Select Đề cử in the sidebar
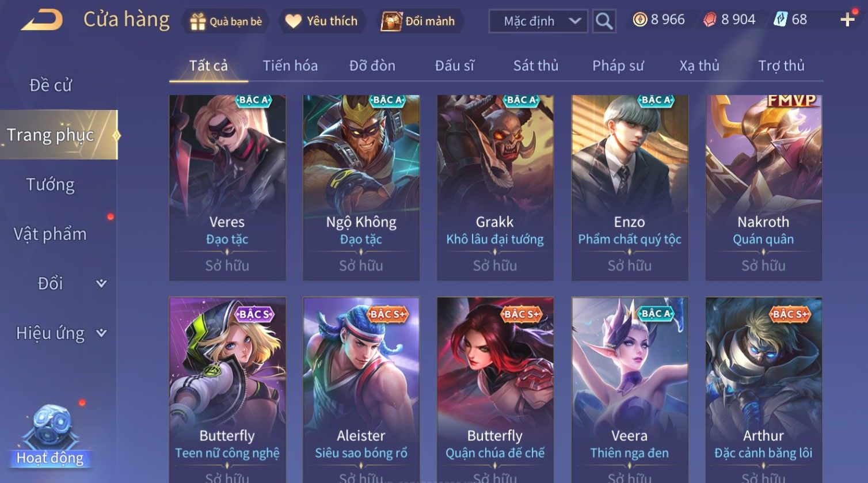868x483 pixels. click(51, 85)
